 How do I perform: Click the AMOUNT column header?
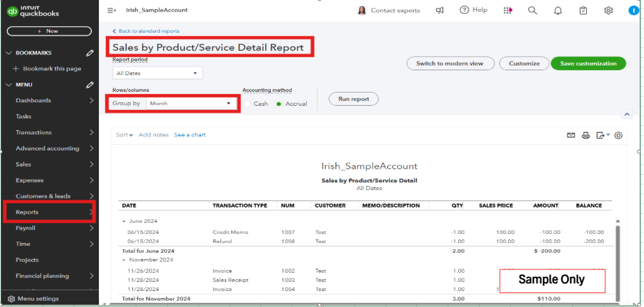pos(545,205)
